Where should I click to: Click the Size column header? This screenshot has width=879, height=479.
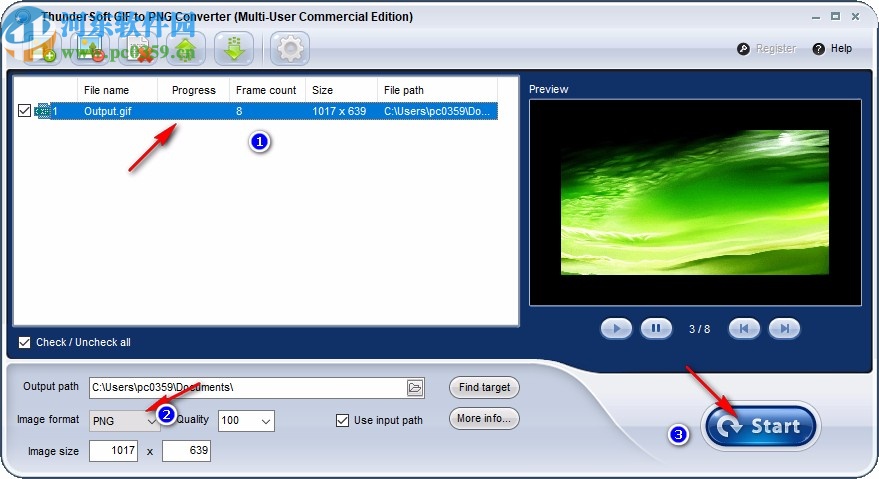[341, 90]
